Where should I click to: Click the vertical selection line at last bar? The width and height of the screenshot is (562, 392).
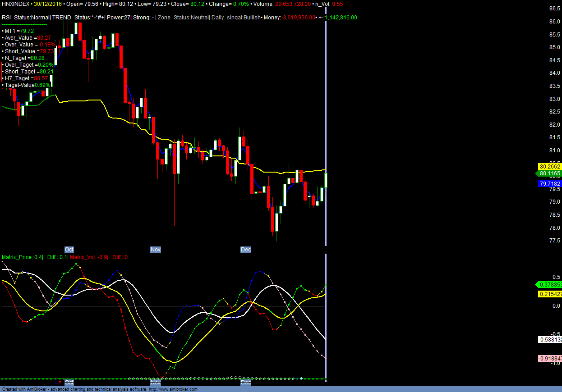[x=326, y=135]
